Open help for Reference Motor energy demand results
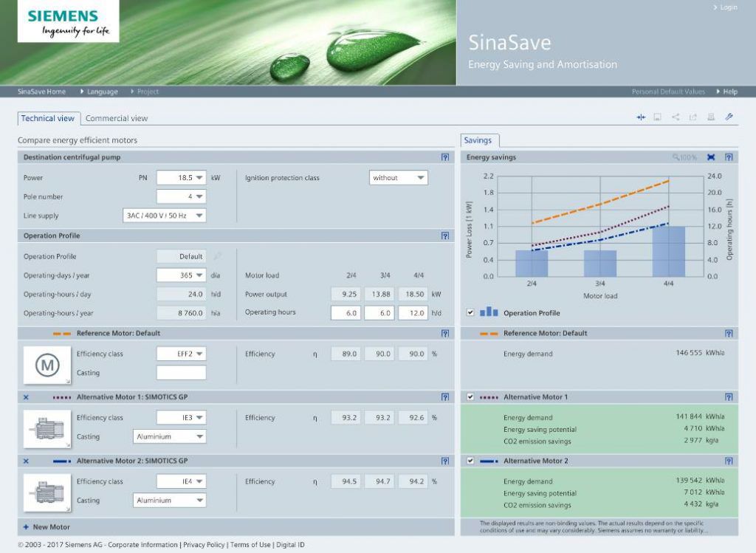 (729, 333)
